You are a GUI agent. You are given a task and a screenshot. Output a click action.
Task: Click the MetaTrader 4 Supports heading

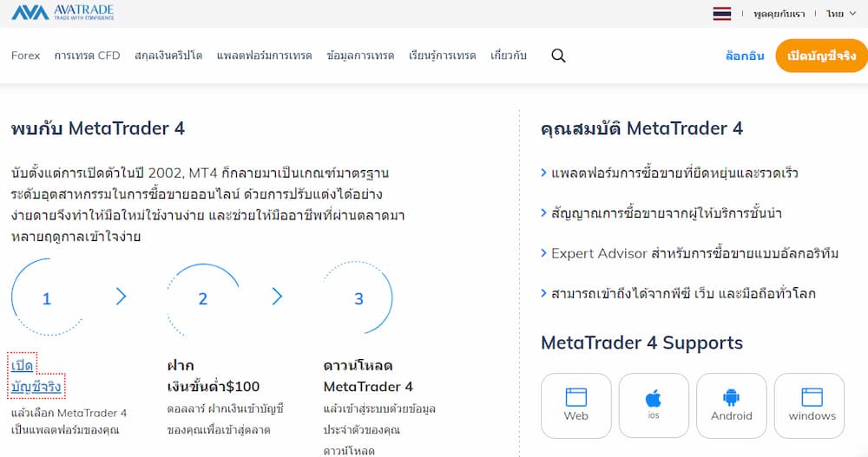click(x=641, y=343)
